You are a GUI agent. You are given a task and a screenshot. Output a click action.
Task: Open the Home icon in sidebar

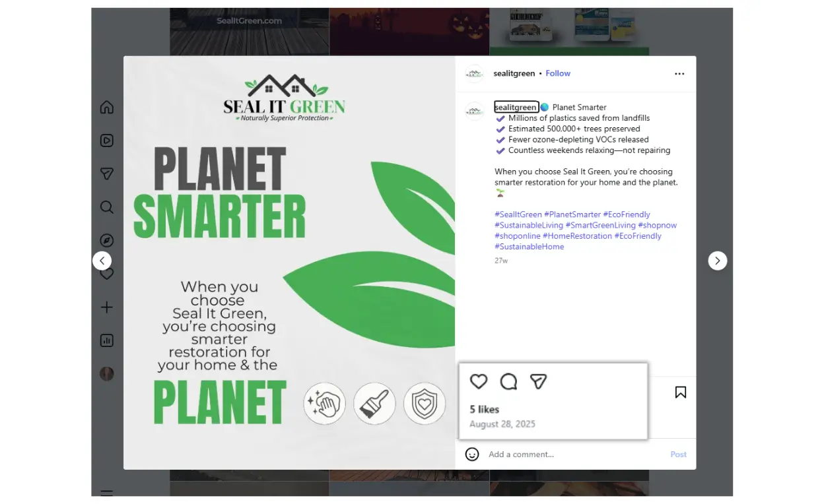pos(107,107)
